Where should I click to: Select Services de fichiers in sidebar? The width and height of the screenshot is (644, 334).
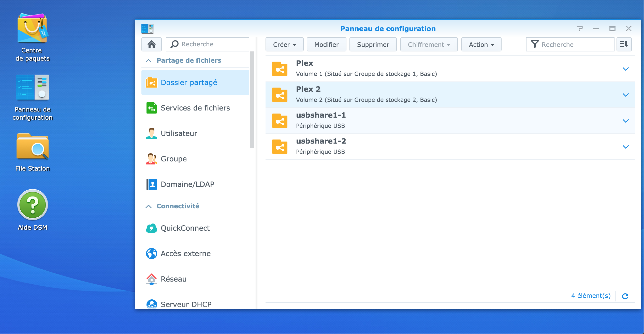pos(195,108)
